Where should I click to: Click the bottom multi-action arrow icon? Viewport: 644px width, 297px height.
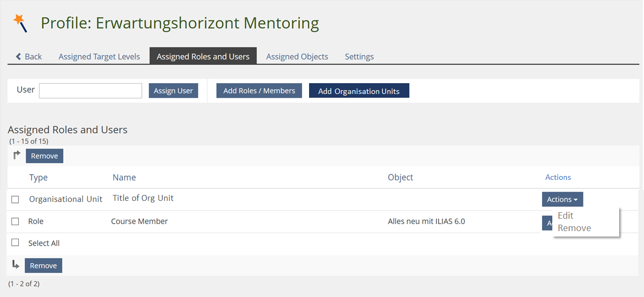16,265
